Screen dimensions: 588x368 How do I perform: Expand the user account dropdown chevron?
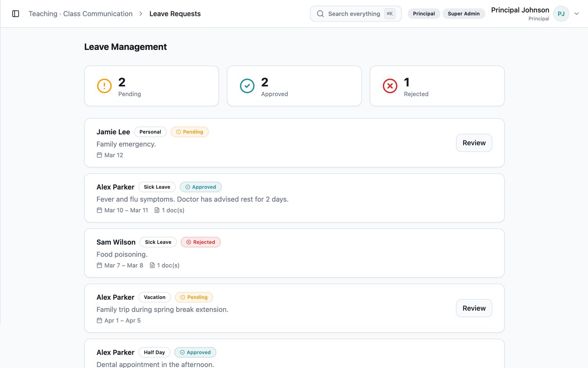coord(577,14)
